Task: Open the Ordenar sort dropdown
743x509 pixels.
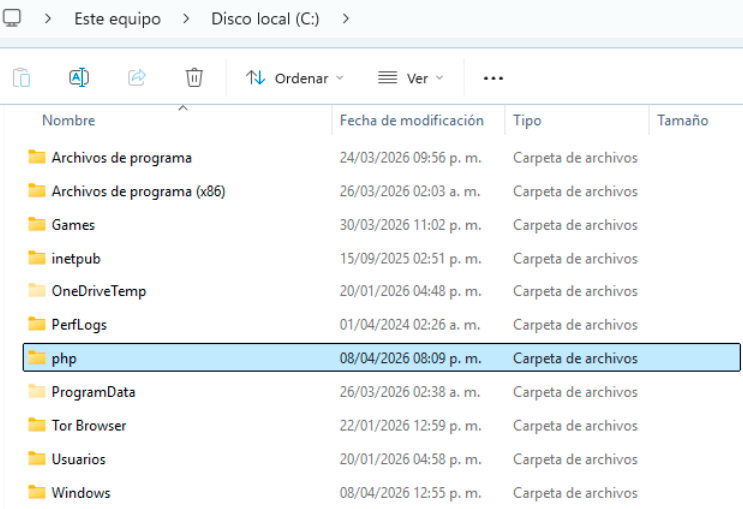Action: pyautogui.click(x=295, y=78)
